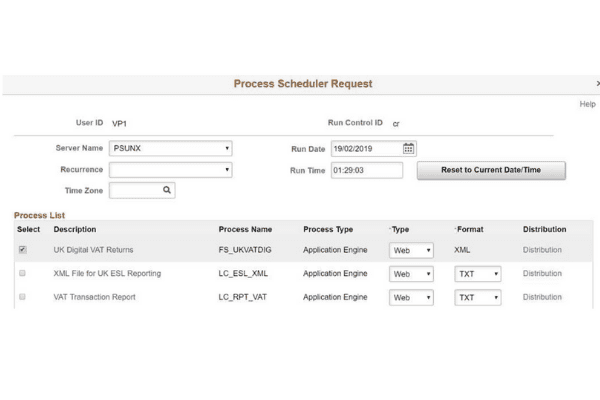The image size is (600, 400).
Task: Open the Help link
Action: pos(587,104)
